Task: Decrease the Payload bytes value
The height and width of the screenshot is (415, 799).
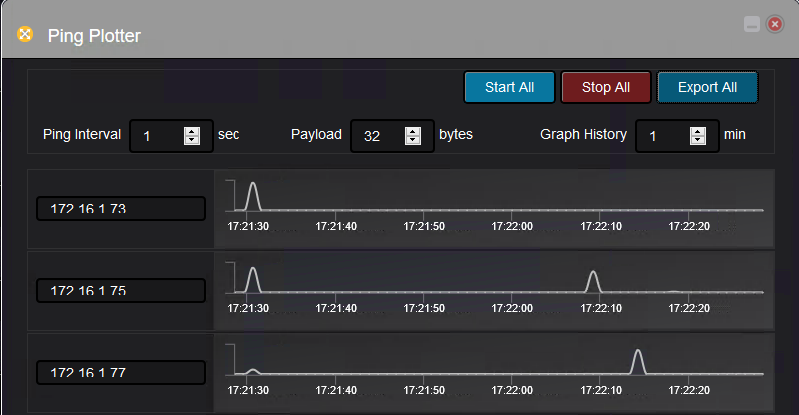Action: click(413, 140)
